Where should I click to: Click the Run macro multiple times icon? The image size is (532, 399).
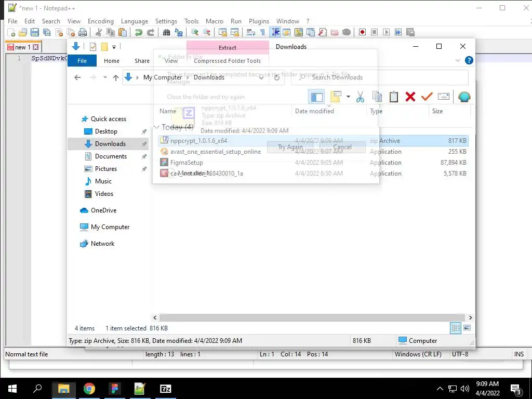398,32
